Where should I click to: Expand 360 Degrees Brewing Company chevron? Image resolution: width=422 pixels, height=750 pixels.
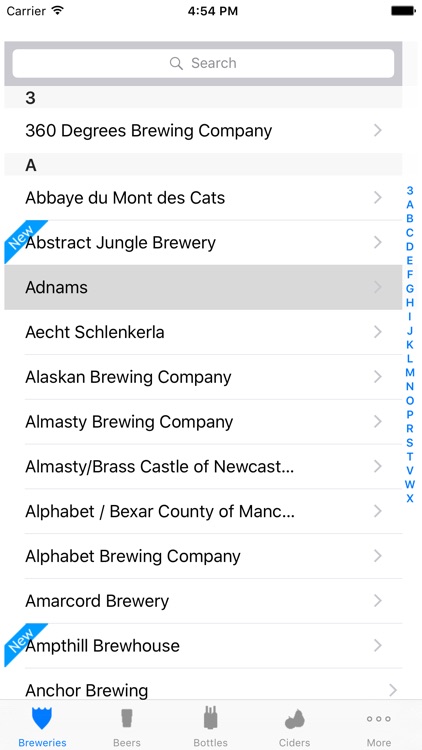tap(378, 130)
